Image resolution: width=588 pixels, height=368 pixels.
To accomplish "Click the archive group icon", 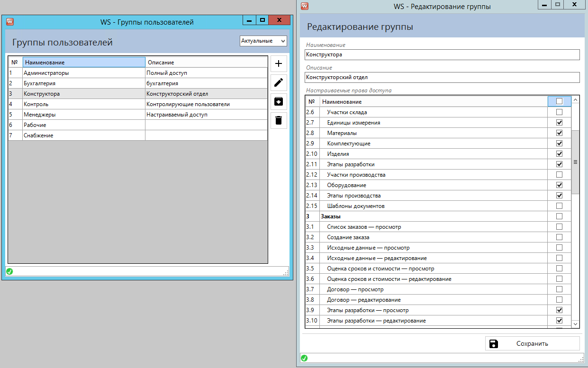I will tap(279, 101).
